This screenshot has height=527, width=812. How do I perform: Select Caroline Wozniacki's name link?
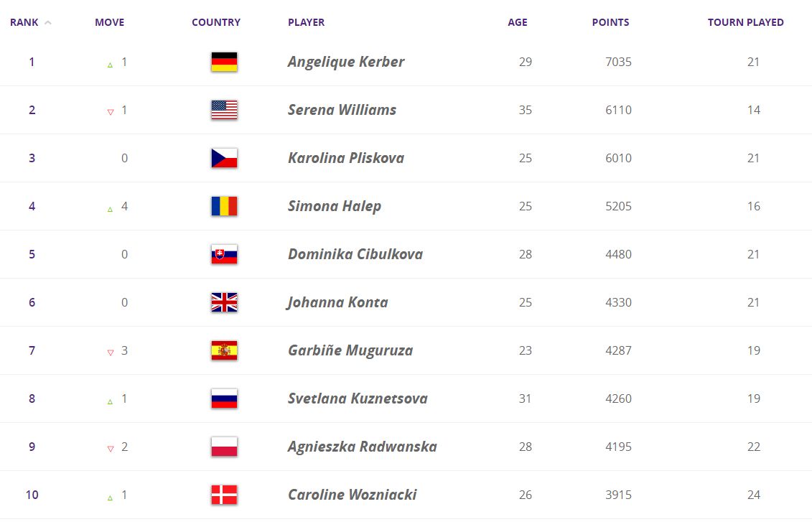tap(352, 495)
